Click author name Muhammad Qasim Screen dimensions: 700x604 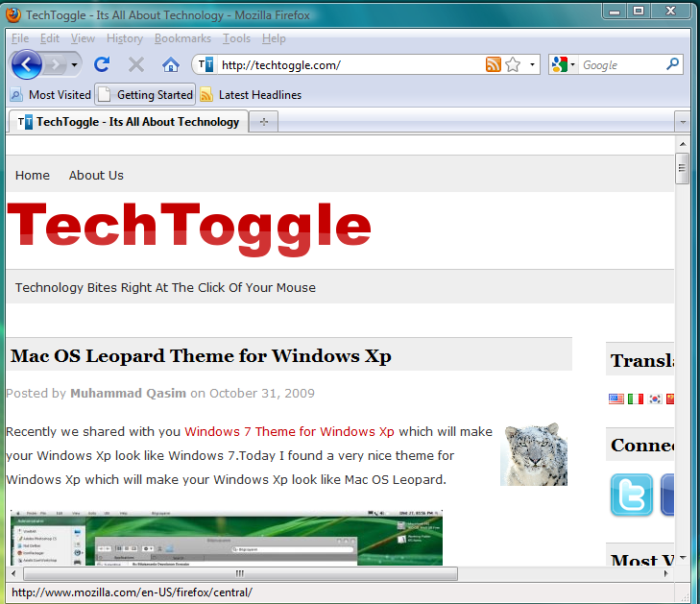[x=128, y=393]
